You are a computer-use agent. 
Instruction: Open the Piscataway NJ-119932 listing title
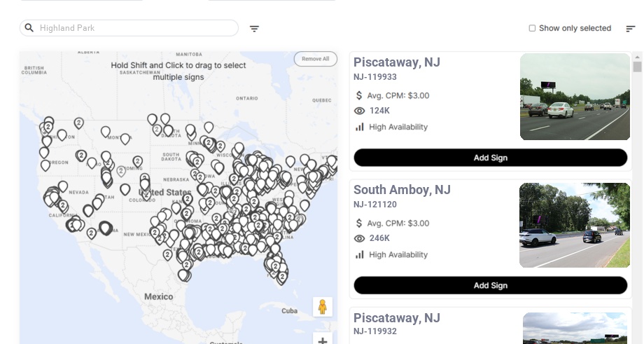396,318
